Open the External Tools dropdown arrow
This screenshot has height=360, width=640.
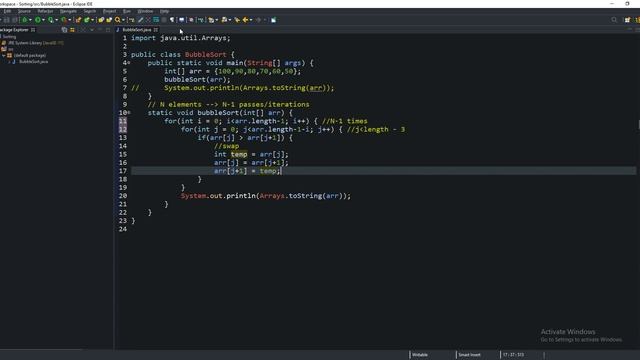point(69,20)
